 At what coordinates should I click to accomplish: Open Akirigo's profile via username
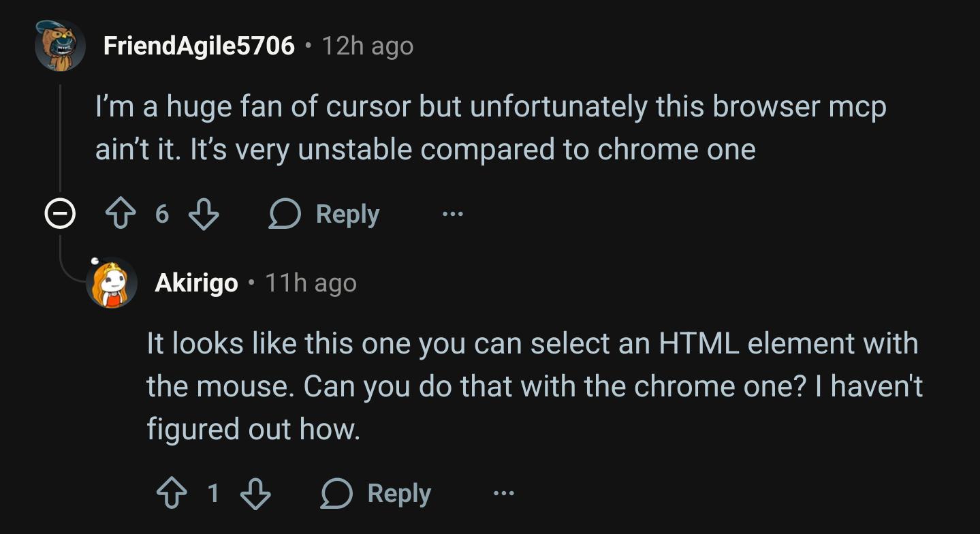(196, 283)
